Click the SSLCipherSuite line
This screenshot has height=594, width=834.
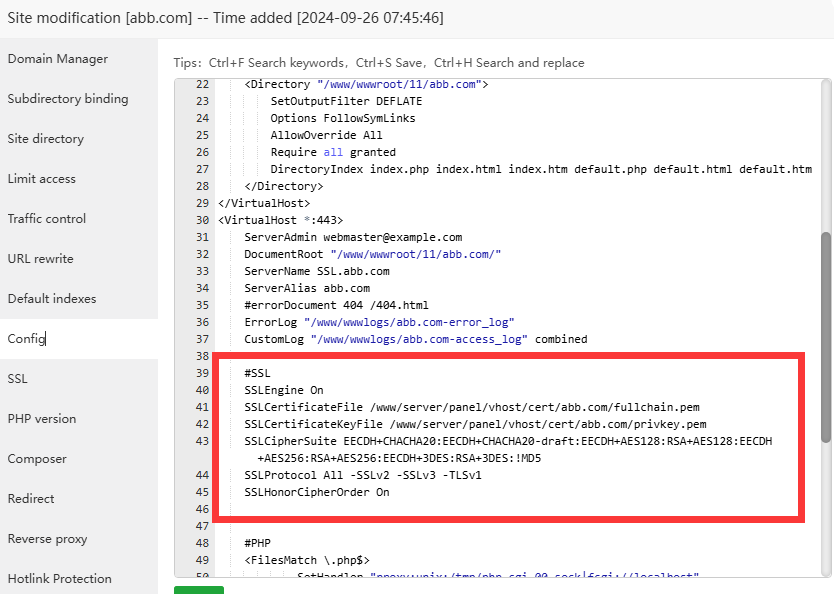pyautogui.click(x=508, y=441)
